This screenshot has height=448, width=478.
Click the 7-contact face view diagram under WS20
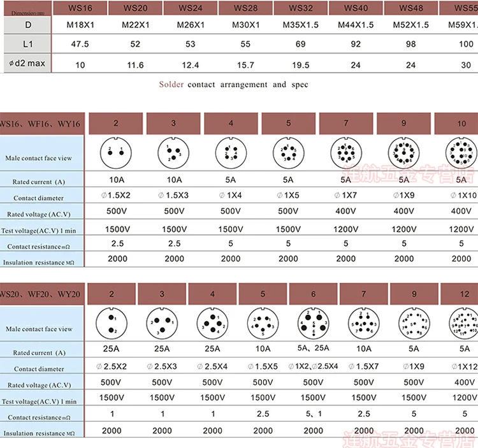click(x=364, y=324)
